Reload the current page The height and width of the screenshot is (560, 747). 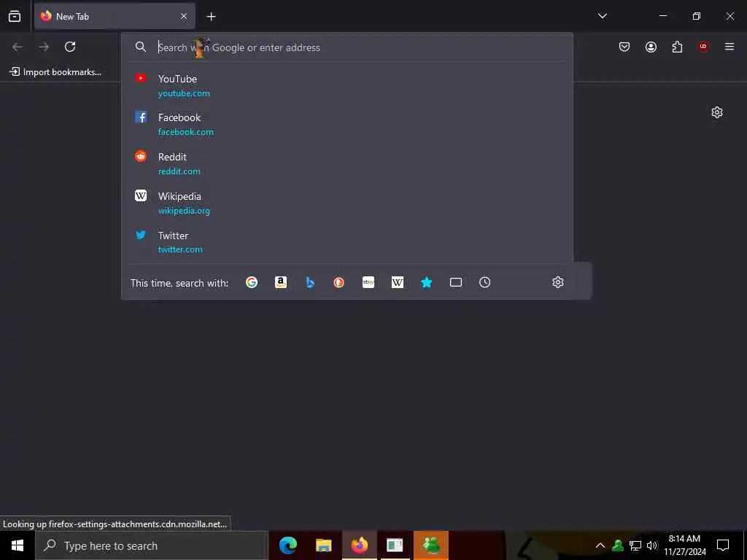coord(70,47)
